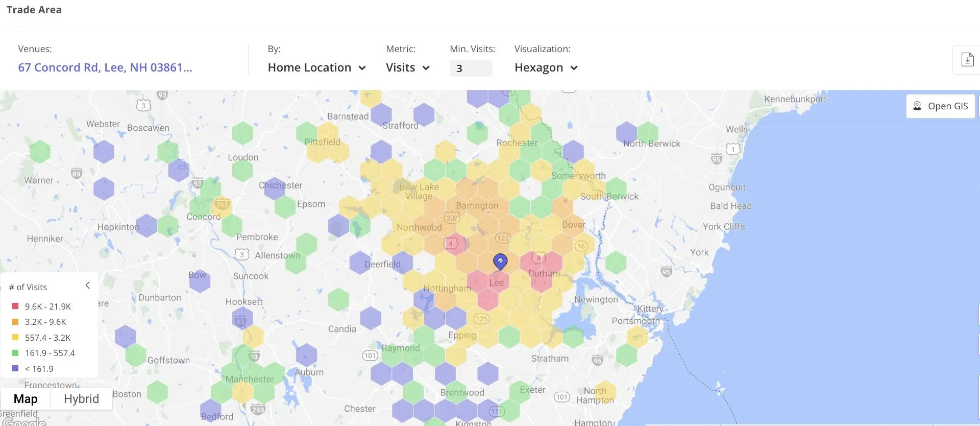The height and width of the screenshot is (426, 980).
Task: Click the Route 202 shield near Barrington
Action: (x=452, y=218)
